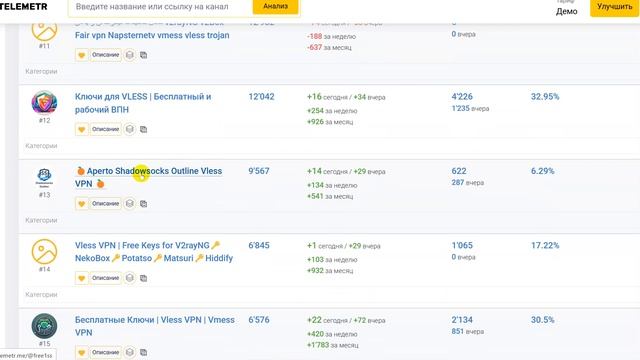
Task: Open Ключи для VLESS channel link
Action: [x=143, y=103]
